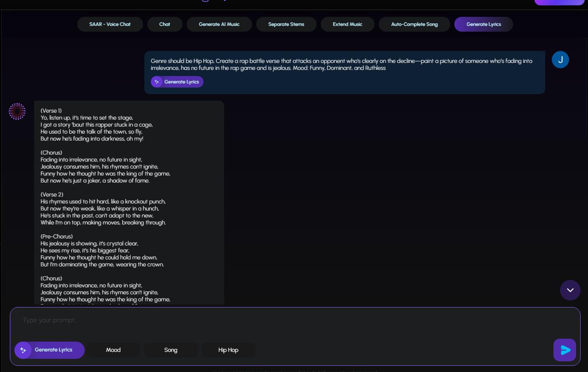Switch to the Chat tab
The width and height of the screenshot is (588, 372).
pos(164,24)
